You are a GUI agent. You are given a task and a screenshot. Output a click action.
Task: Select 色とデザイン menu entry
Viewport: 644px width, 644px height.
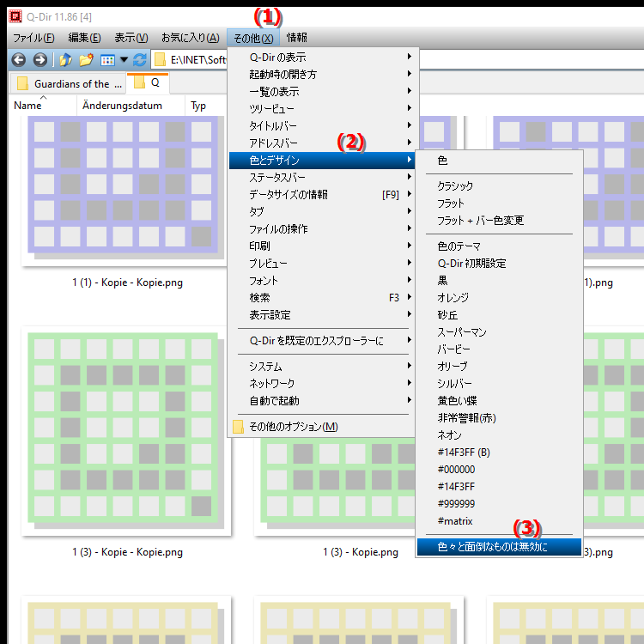coord(322,161)
